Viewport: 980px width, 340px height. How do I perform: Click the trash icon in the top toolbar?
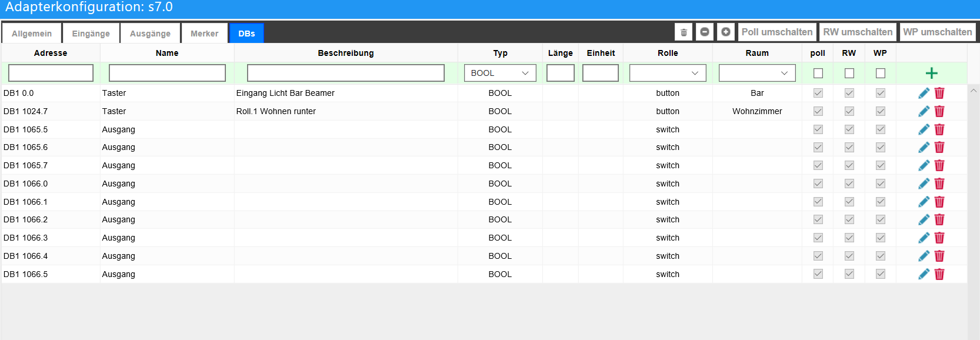[684, 32]
